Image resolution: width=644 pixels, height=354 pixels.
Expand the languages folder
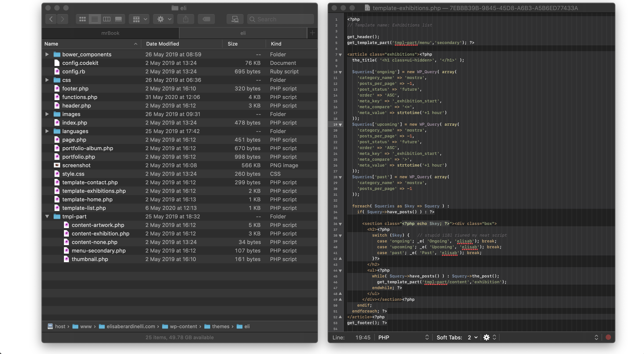[47, 131]
